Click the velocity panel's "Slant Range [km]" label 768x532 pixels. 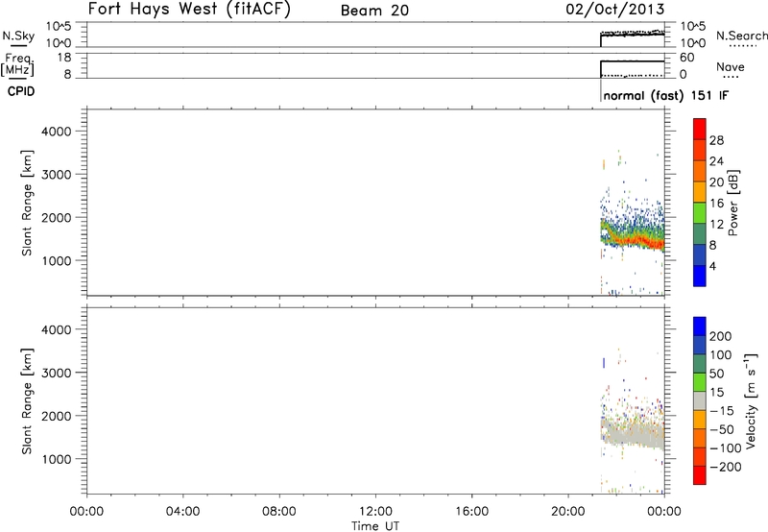point(27,401)
